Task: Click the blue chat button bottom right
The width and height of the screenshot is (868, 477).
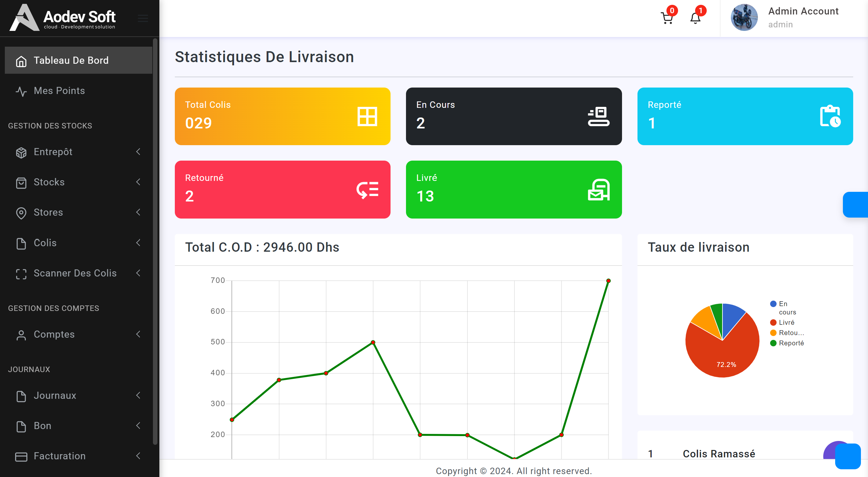Action: tap(847, 456)
